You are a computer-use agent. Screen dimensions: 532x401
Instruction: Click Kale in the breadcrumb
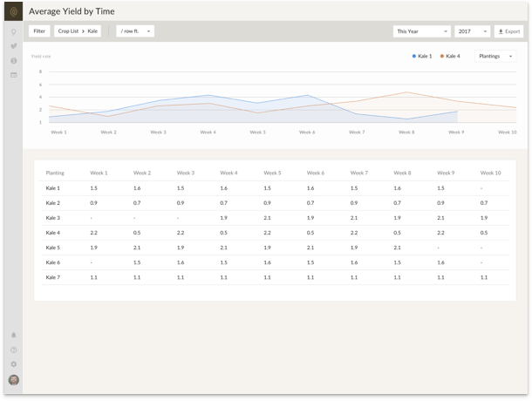click(92, 31)
